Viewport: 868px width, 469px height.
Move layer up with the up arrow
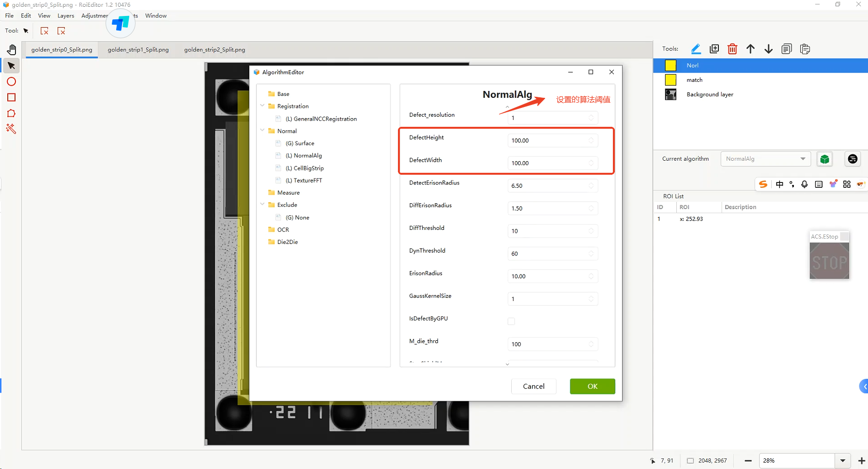[750, 49]
